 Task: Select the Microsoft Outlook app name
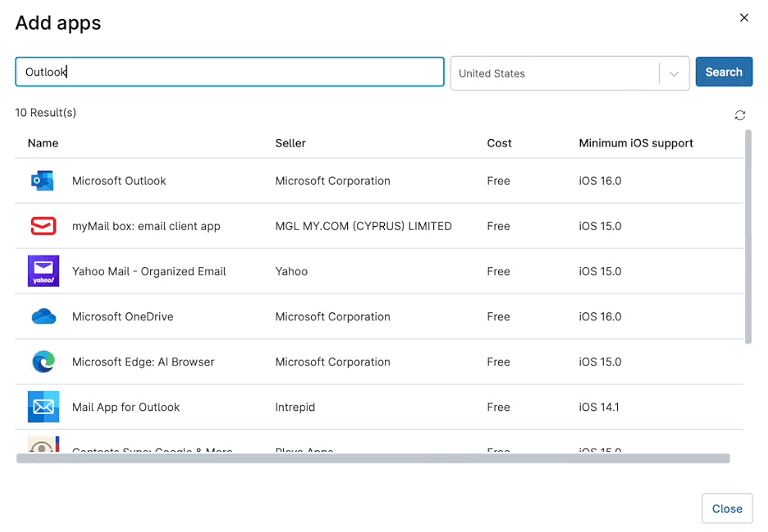click(x=119, y=181)
